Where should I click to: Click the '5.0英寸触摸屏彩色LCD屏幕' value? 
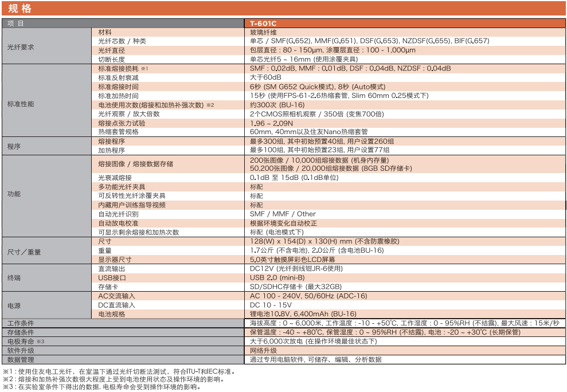click(292, 259)
